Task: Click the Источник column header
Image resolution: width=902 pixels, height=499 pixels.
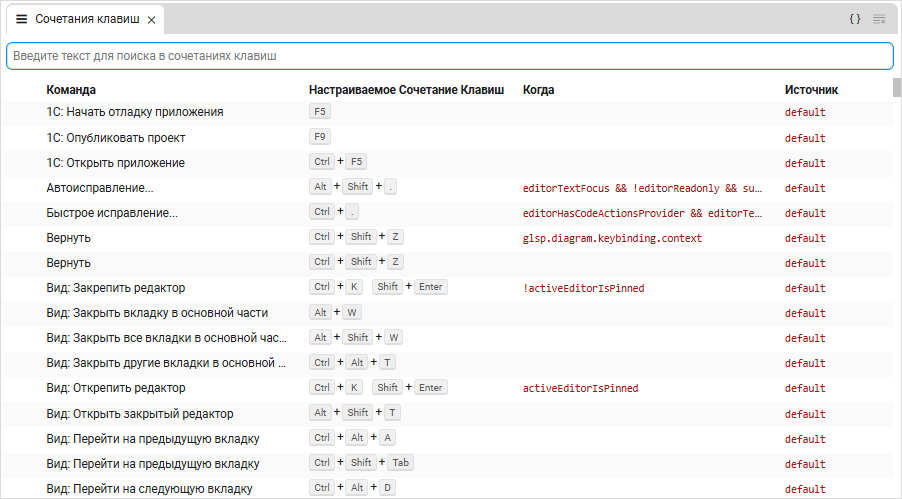Action: [811, 90]
